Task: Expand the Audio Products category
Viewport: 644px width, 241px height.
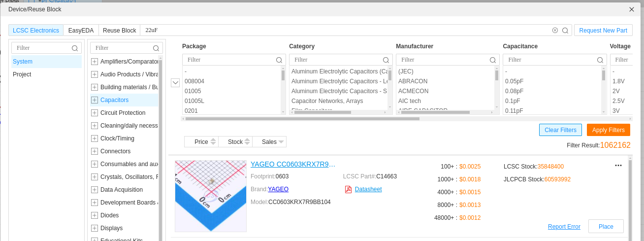Action: [x=95, y=74]
